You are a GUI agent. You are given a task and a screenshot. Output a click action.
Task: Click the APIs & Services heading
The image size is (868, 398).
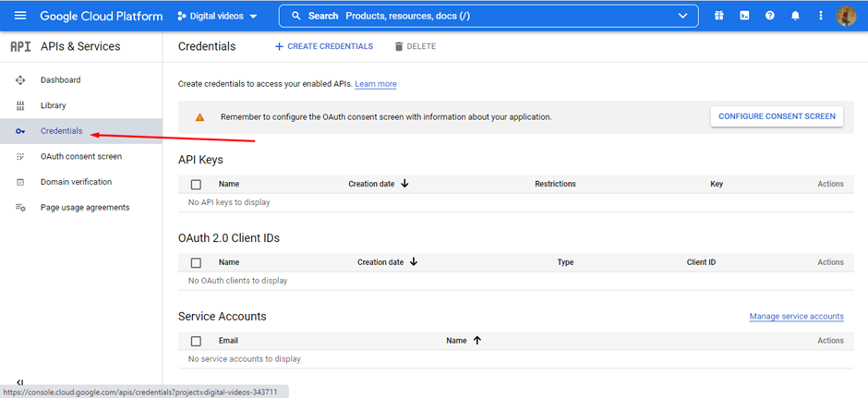tap(80, 46)
